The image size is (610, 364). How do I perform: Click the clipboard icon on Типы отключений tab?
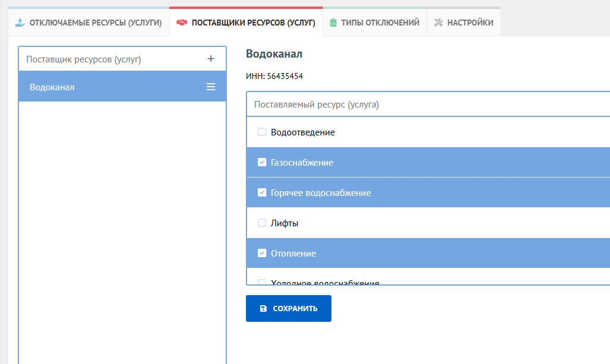[333, 23]
